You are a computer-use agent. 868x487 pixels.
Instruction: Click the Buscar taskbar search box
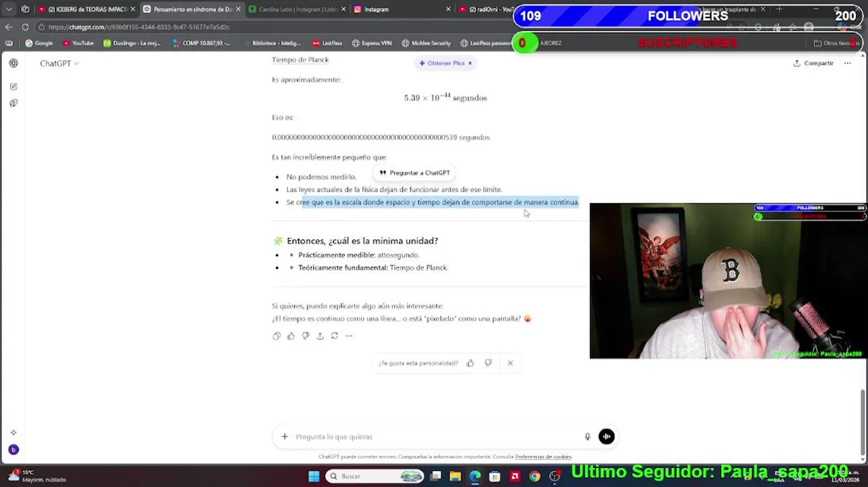376,477
